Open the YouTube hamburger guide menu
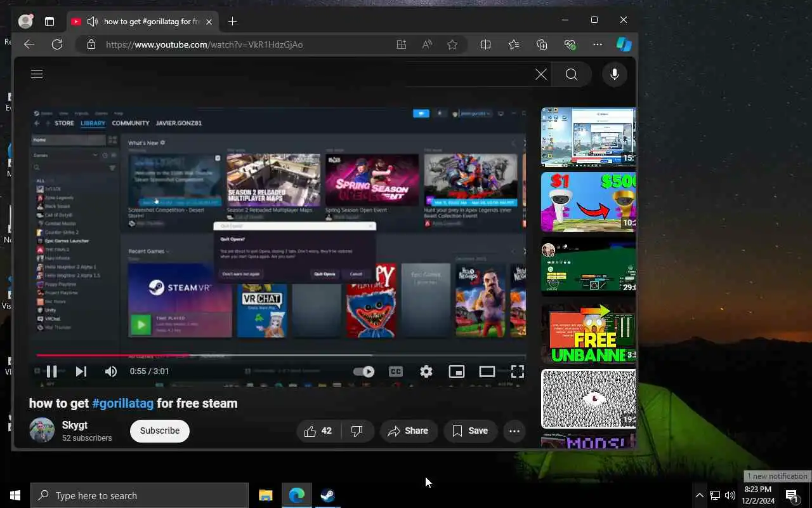Viewport: 812px width, 508px height. (37, 74)
